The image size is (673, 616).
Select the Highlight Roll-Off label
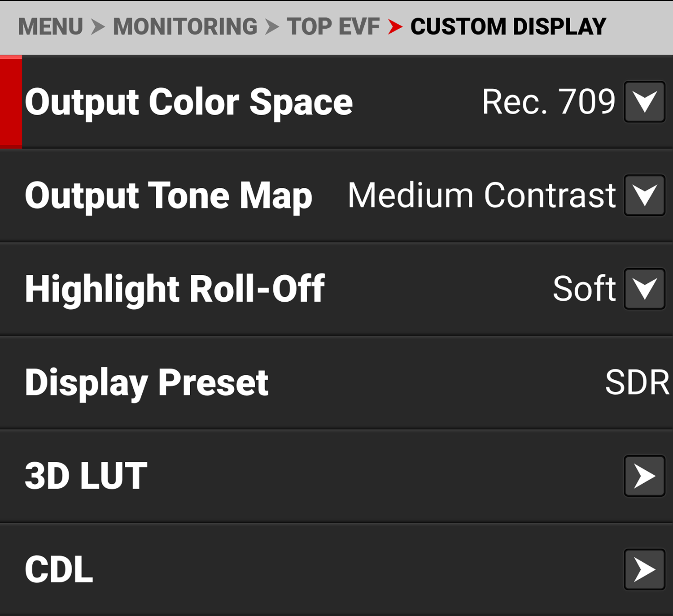175,289
